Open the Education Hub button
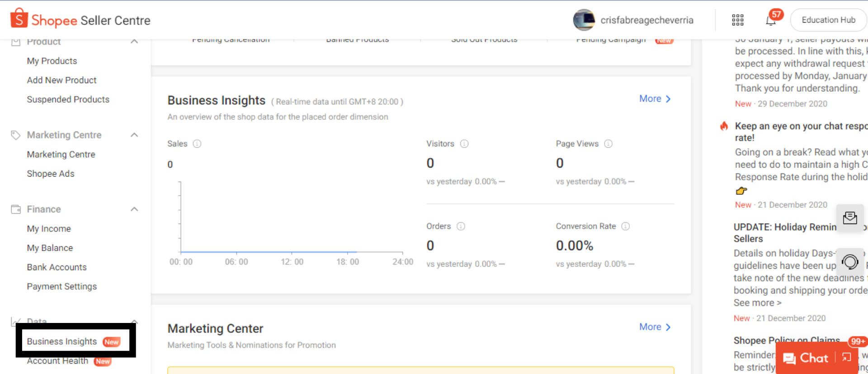868x374 pixels. coord(828,20)
